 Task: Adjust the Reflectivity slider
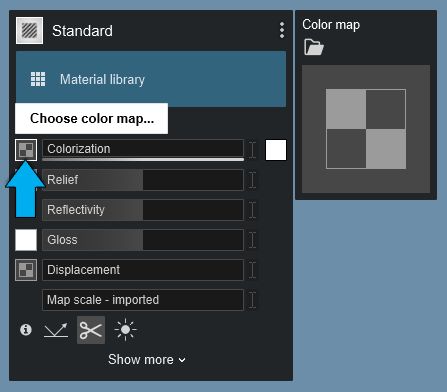click(x=143, y=210)
